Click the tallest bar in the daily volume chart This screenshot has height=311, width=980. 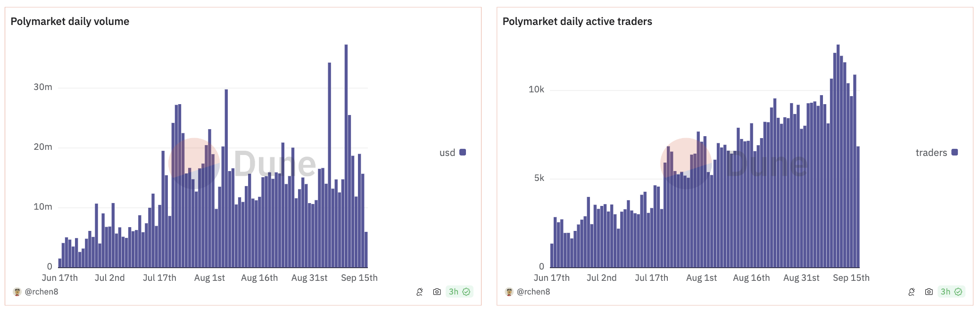pos(346,155)
